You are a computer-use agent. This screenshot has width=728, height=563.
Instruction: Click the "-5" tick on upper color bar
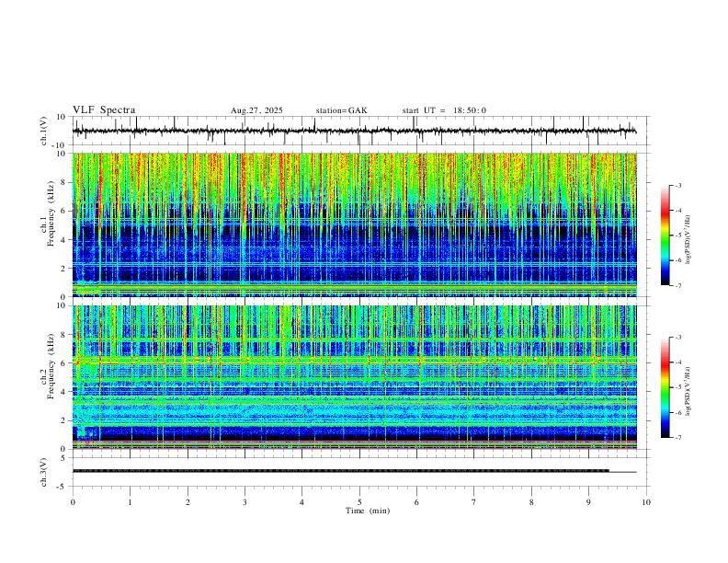click(x=677, y=236)
